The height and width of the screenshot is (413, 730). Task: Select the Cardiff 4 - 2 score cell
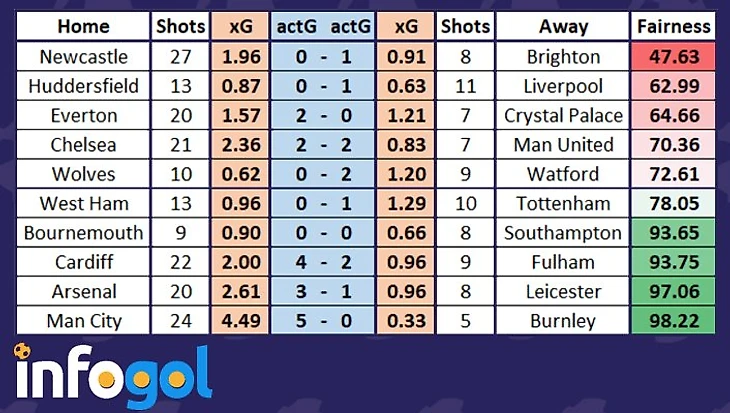click(x=324, y=263)
